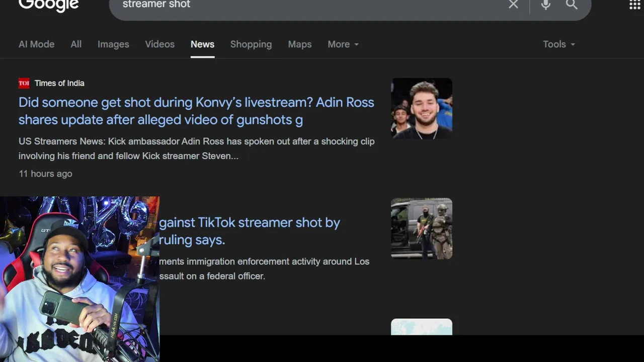This screenshot has width=644, height=362.
Task: Click the streamer webcam overlay
Action: click(x=79, y=279)
